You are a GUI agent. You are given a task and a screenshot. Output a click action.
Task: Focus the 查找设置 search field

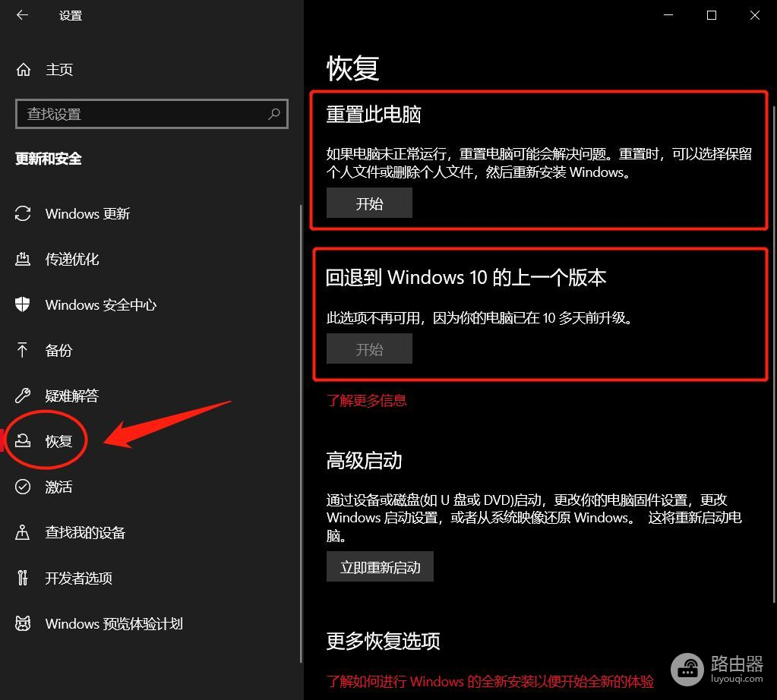(x=152, y=114)
